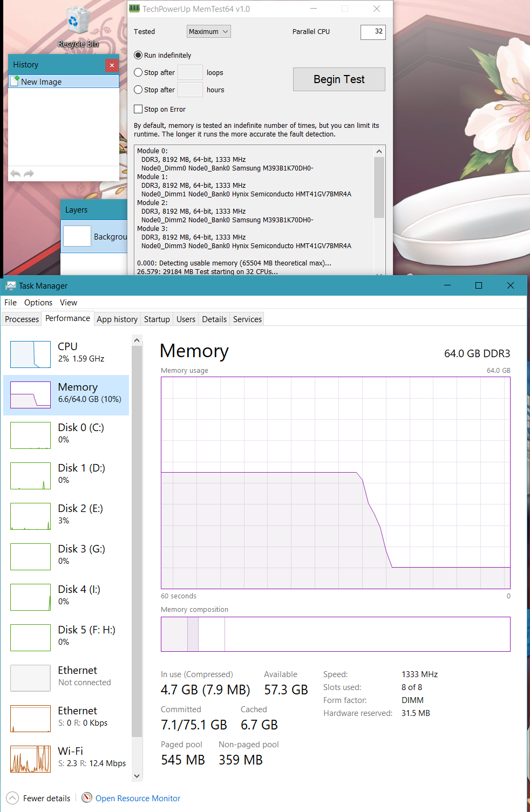Click the sidebar scroll down arrow

(137, 776)
